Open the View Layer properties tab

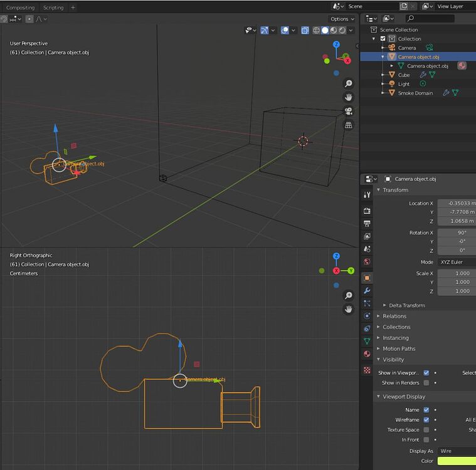[x=367, y=236]
